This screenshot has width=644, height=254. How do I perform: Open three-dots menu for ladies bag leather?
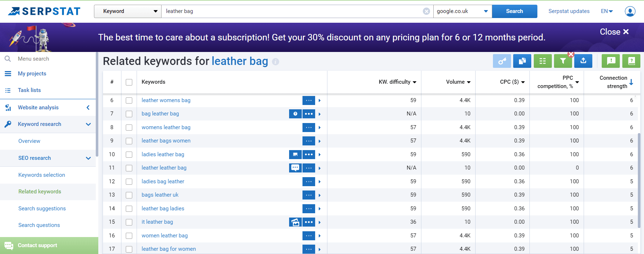(x=309, y=181)
